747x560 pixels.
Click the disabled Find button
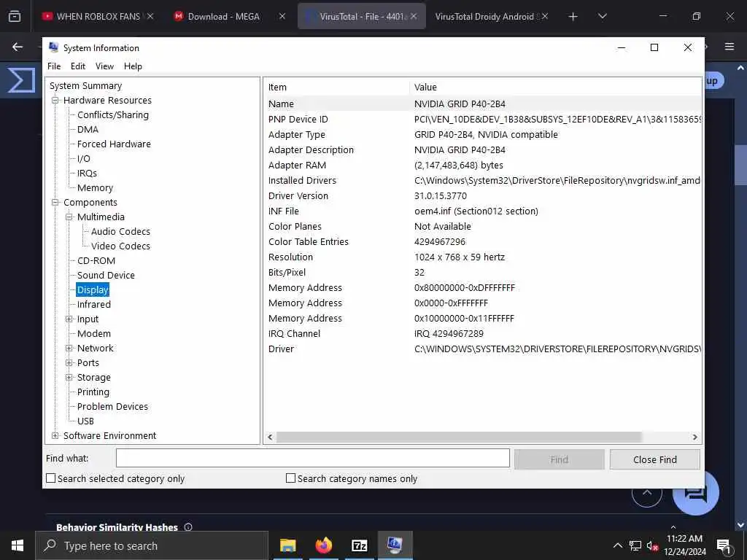(560, 459)
